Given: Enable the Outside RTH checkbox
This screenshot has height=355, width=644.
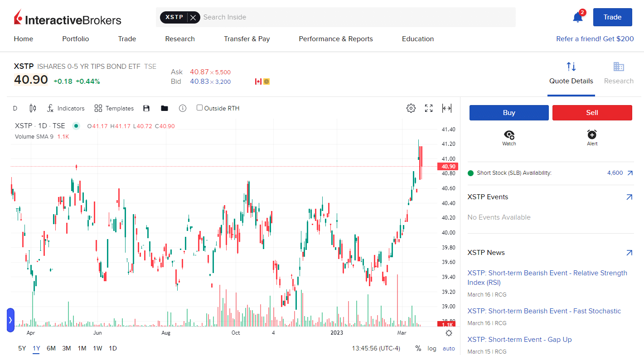Looking at the screenshot, I should pyautogui.click(x=199, y=108).
